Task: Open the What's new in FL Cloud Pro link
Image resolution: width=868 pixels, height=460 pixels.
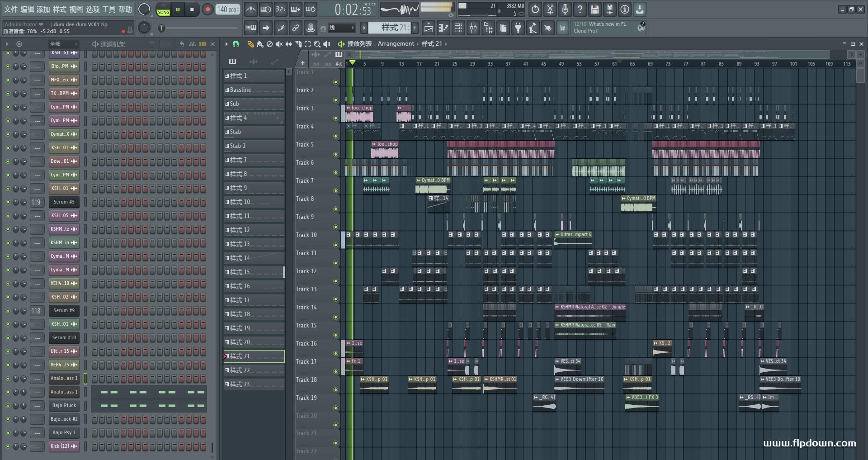Action: point(601,27)
